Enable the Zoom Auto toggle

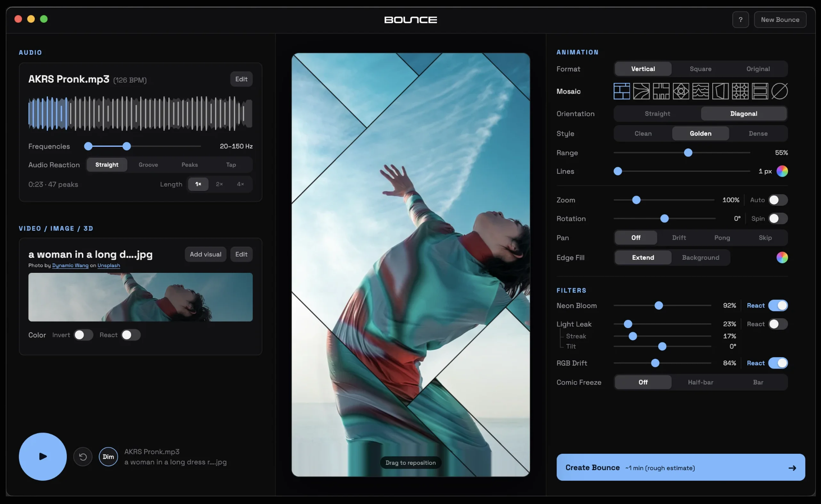(x=778, y=200)
